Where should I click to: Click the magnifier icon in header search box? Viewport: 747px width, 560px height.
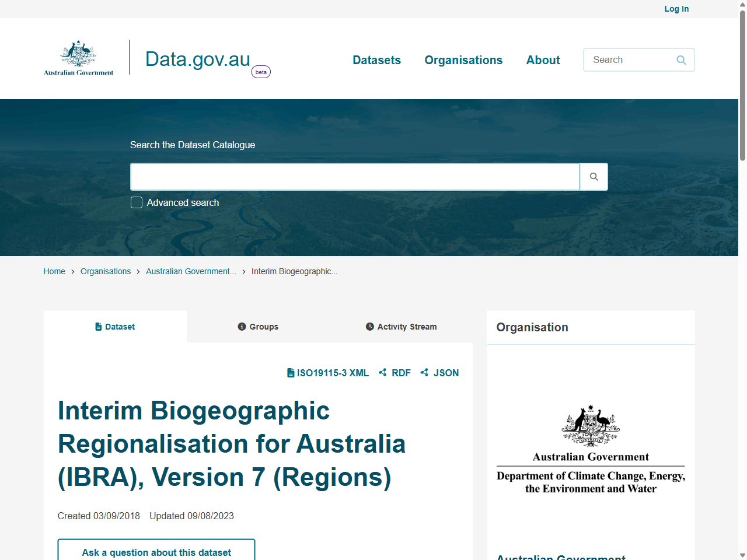pos(681,60)
